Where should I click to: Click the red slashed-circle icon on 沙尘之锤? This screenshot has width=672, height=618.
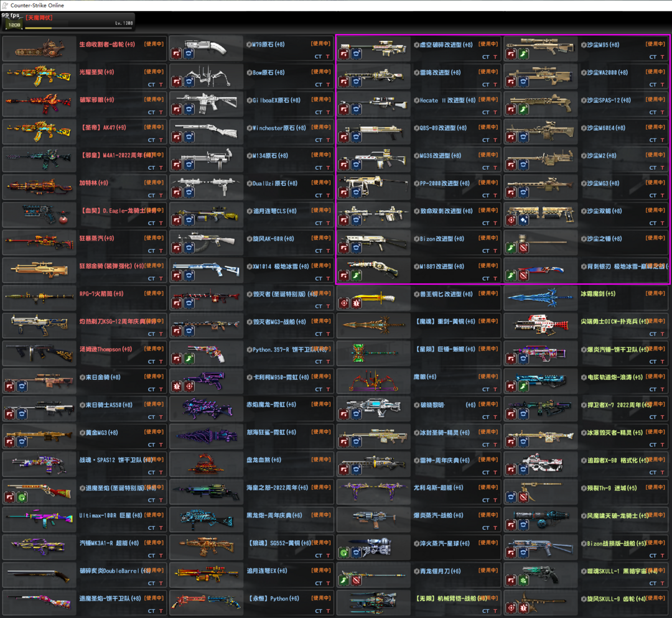[x=523, y=247]
